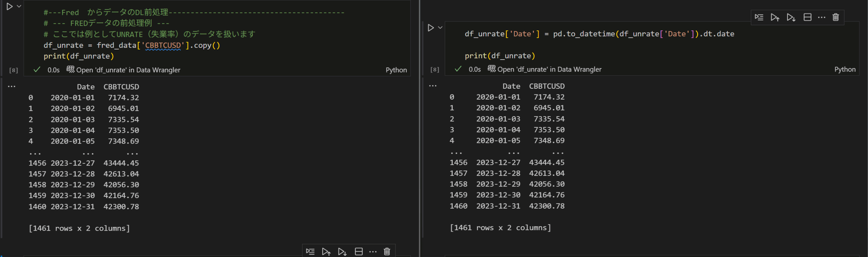Run by line in bottom left toolbar
Image resolution: width=868 pixels, height=257 pixels.
click(x=310, y=252)
